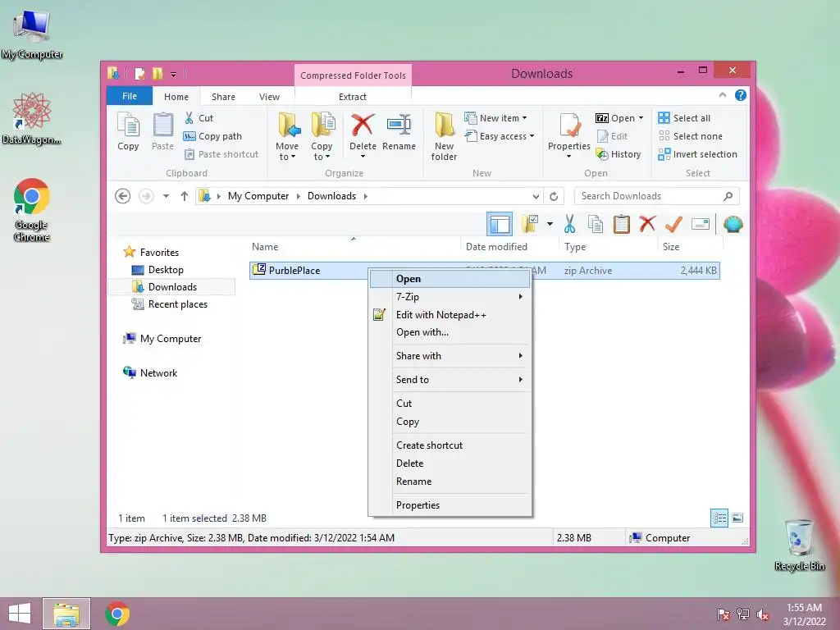840x630 pixels.
Task: Expand Send to in context menu
Action: 450,380
